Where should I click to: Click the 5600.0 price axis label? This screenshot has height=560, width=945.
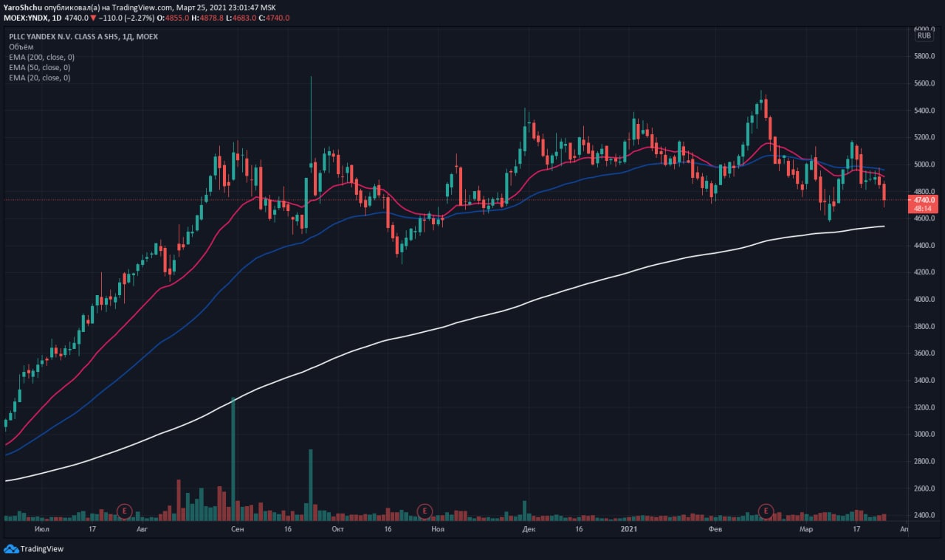pyautogui.click(x=924, y=83)
